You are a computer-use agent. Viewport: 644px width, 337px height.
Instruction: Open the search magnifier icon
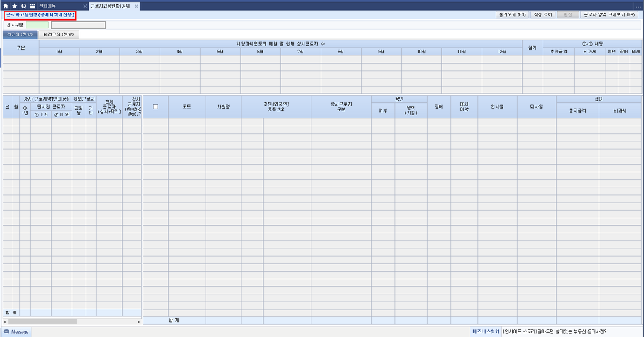[x=23, y=6]
